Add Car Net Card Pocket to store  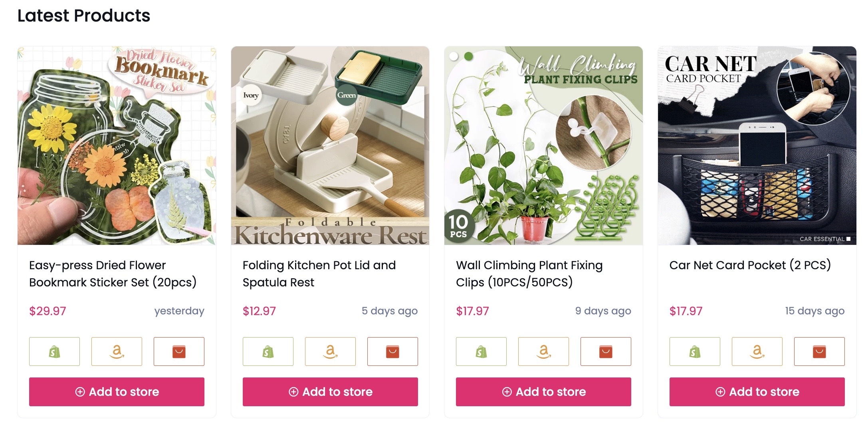[757, 392]
